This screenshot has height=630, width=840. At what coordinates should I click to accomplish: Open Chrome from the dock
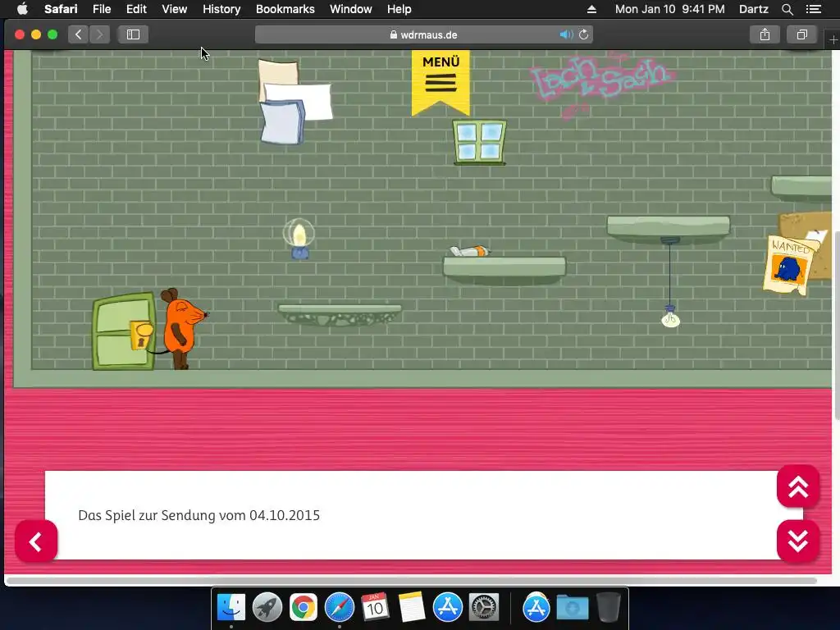(304, 608)
